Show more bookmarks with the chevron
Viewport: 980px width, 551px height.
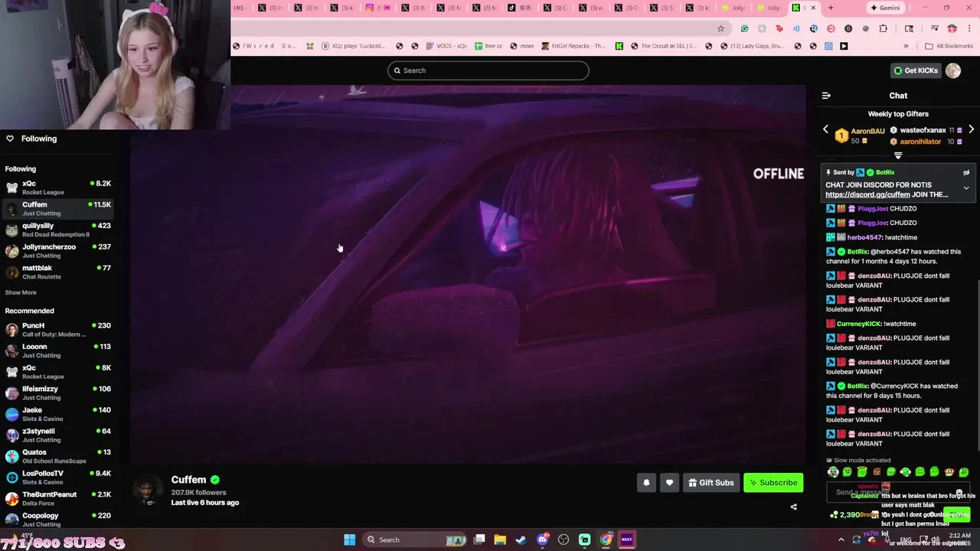point(906,46)
